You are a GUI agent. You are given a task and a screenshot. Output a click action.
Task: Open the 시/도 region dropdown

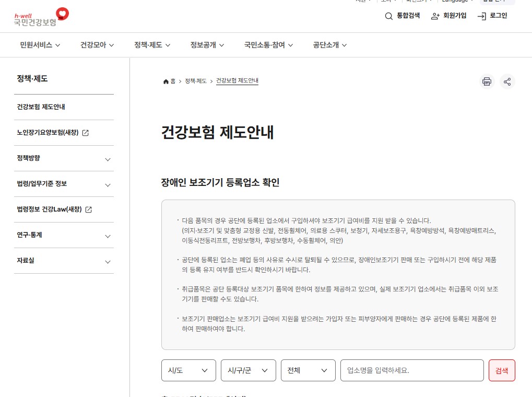[x=188, y=370]
